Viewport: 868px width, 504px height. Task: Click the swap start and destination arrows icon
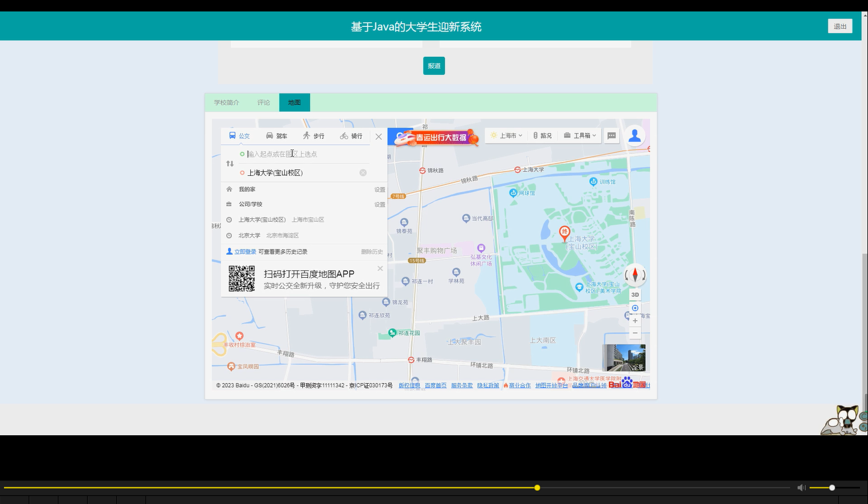point(230,163)
